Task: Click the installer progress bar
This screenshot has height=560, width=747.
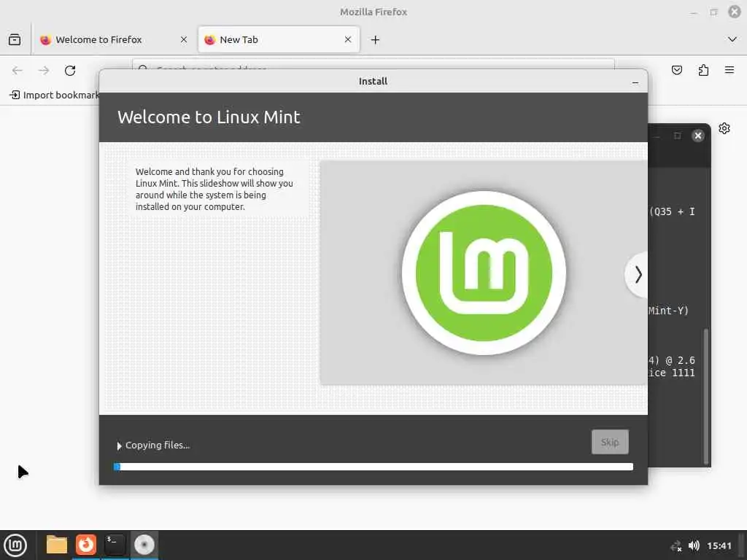Action: click(x=373, y=467)
